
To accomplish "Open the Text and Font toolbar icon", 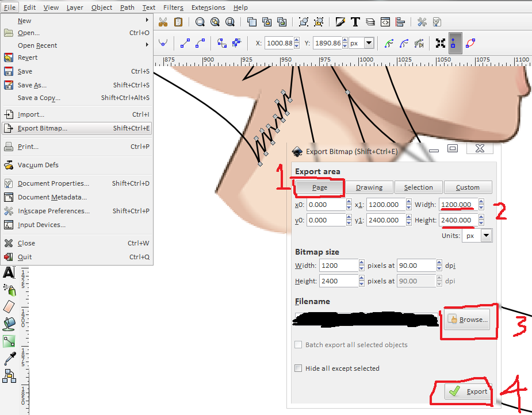I will (355, 22).
